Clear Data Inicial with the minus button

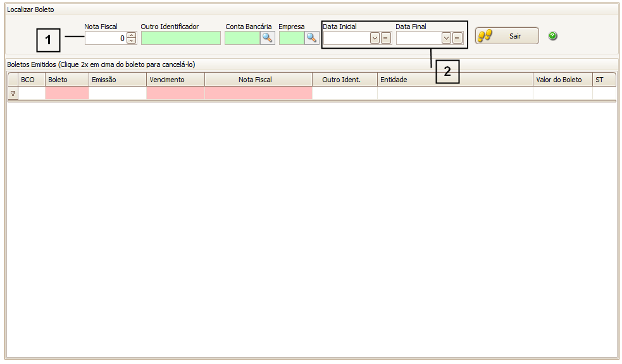point(386,38)
